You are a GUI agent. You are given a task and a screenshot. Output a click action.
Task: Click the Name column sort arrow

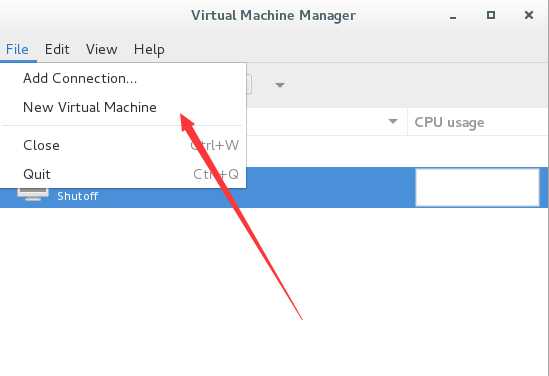pyautogui.click(x=393, y=121)
